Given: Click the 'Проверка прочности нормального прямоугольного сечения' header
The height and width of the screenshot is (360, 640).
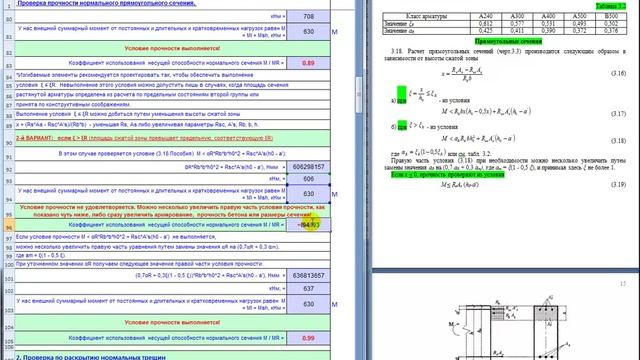Looking at the screenshot, I should [x=106, y=3].
